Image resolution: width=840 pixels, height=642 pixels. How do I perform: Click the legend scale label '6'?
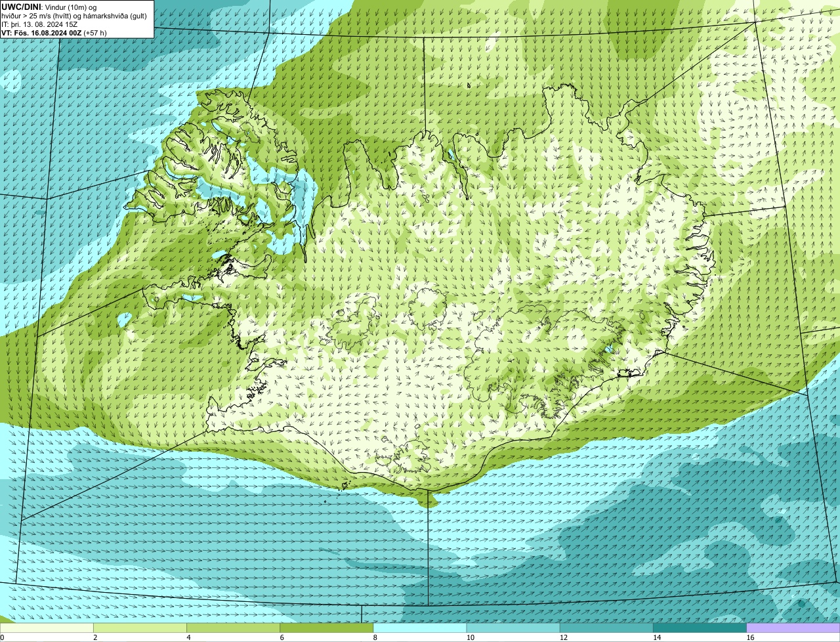coord(282,637)
